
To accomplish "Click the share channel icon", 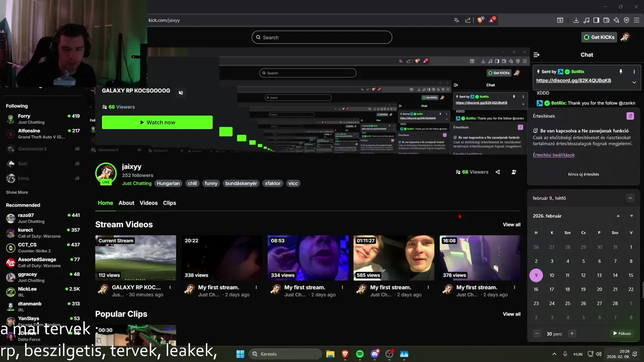I will click(x=498, y=172).
